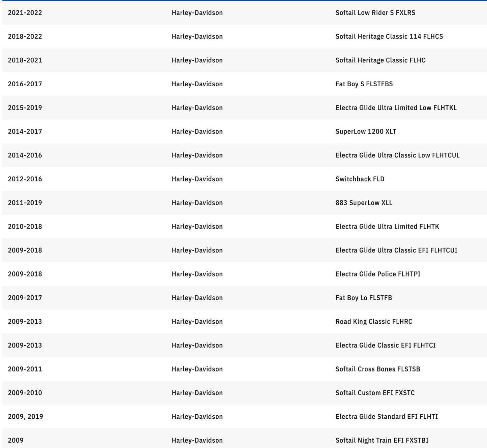Select 'Harley-Davidson' in the Fat Boy S row
Viewport: 487px width, 448px height.
[x=197, y=84]
